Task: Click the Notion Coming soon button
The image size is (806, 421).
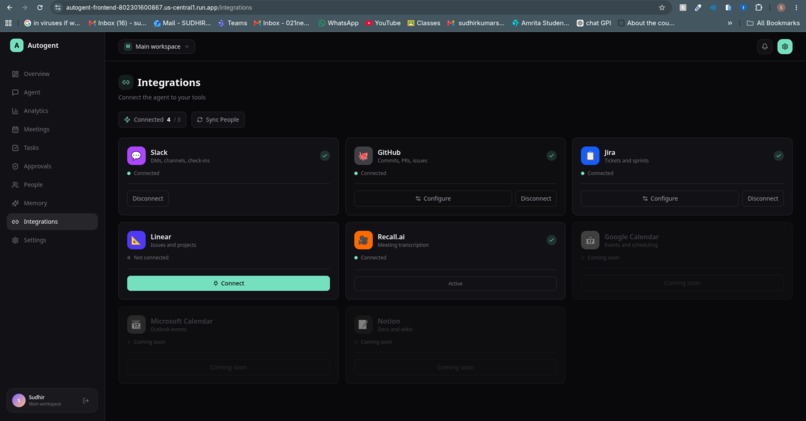Action: [455, 368]
